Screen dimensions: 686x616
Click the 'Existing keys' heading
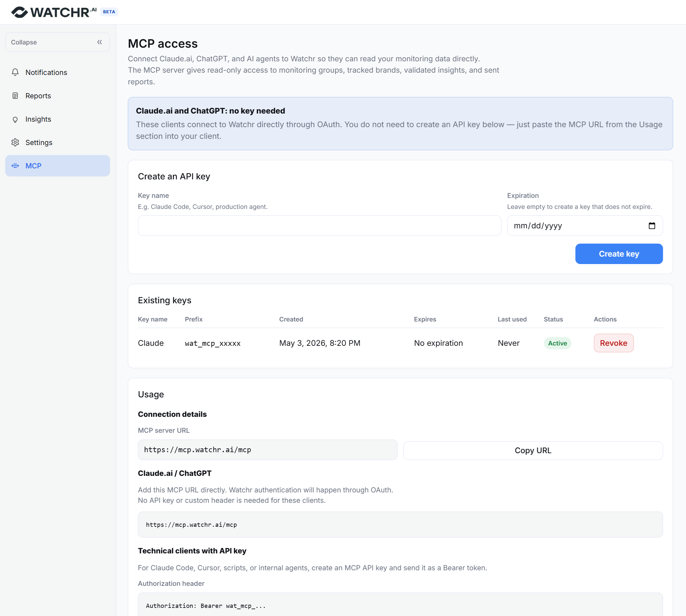point(165,300)
